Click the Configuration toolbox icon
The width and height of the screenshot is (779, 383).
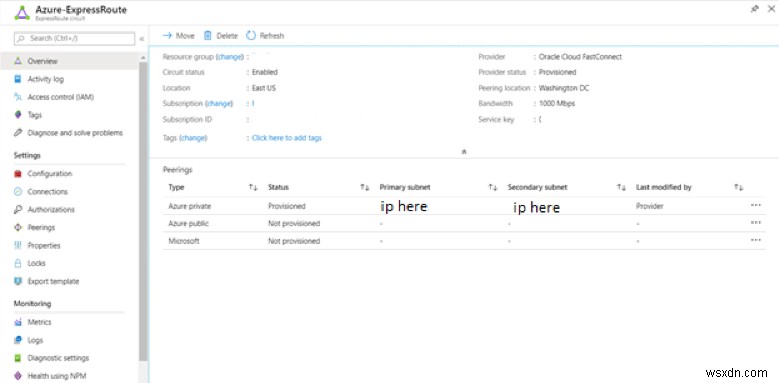[x=18, y=174]
